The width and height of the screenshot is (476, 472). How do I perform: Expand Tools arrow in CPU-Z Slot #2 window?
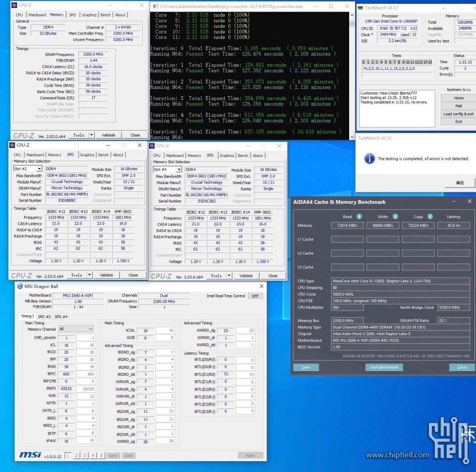89,275
